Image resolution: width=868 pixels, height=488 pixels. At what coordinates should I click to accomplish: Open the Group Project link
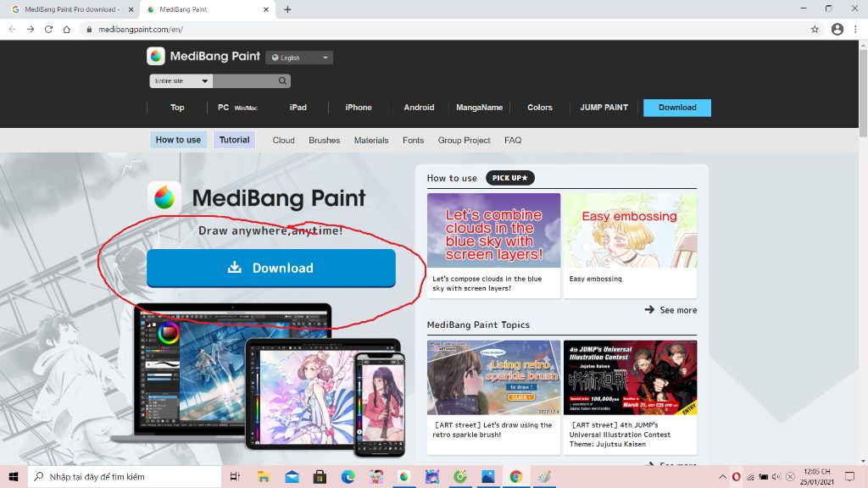click(x=464, y=141)
